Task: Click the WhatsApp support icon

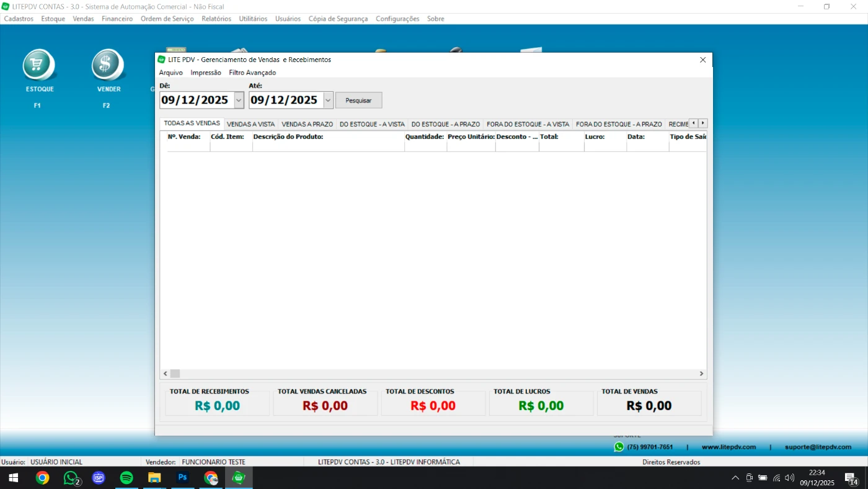Action: [619, 447]
